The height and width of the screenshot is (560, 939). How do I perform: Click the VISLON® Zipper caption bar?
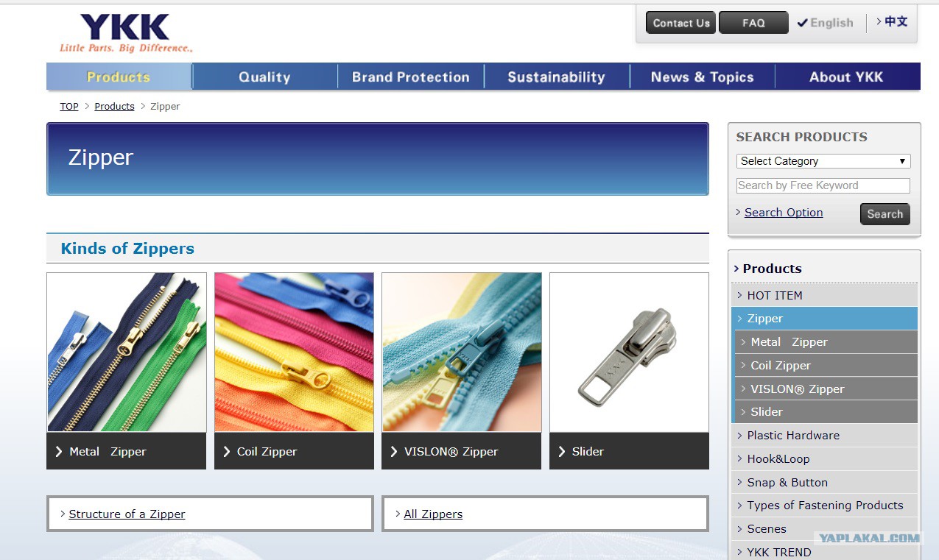click(462, 451)
